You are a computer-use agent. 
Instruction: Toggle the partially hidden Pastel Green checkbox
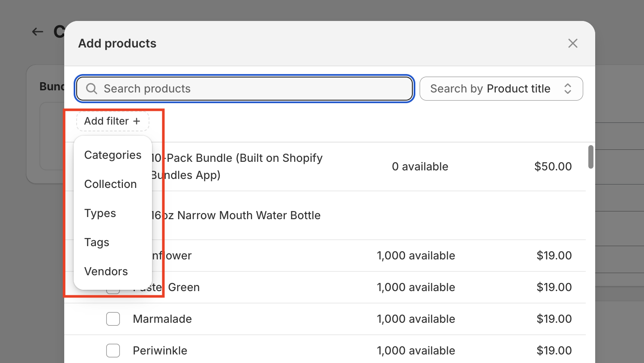click(x=113, y=291)
